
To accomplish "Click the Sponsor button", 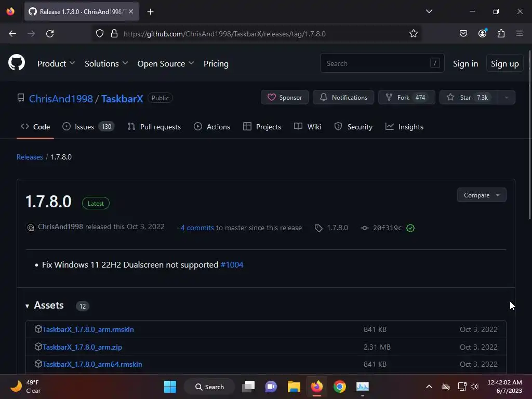I will tap(285, 97).
